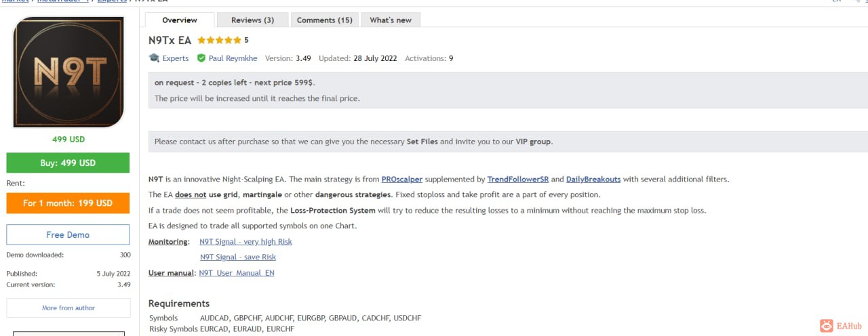This screenshot has height=336, width=868.
Task: Click the Experts graduation cap icon
Action: (154, 58)
